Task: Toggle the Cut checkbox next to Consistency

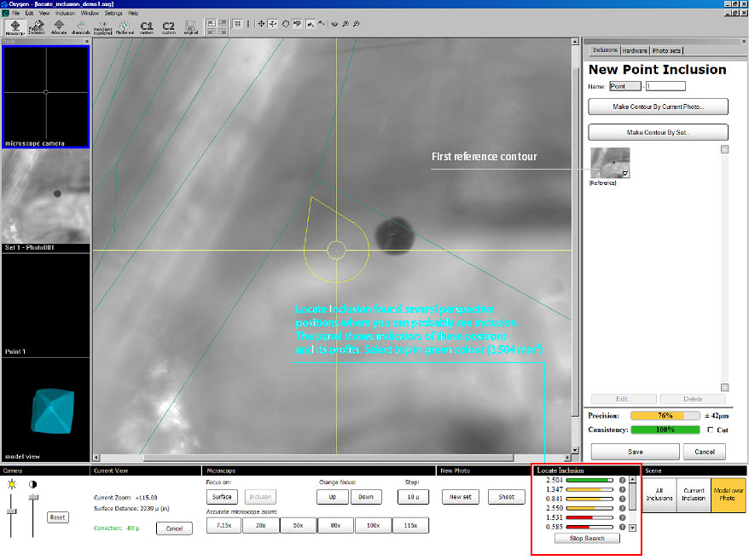Action: click(711, 430)
